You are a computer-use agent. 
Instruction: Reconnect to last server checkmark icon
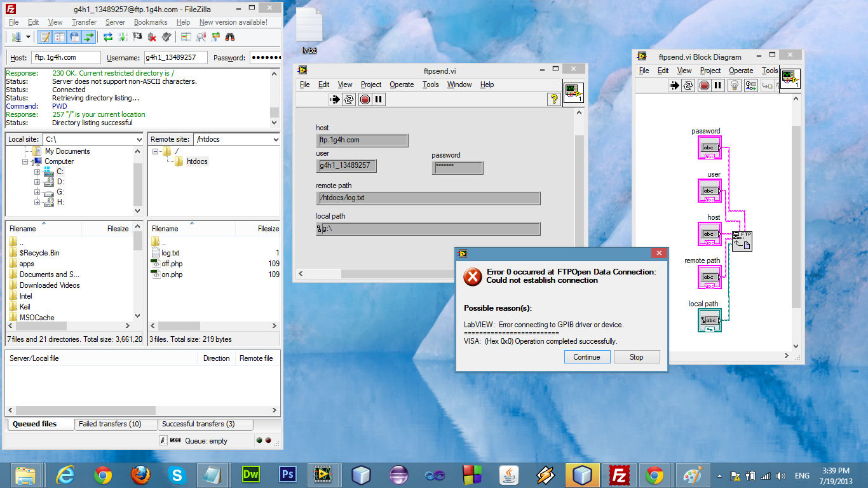(x=166, y=37)
